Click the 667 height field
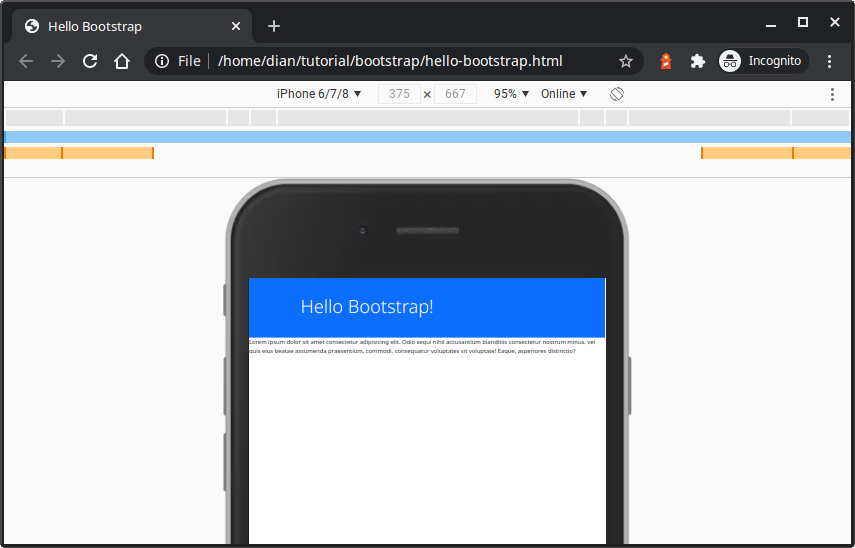 coord(455,94)
